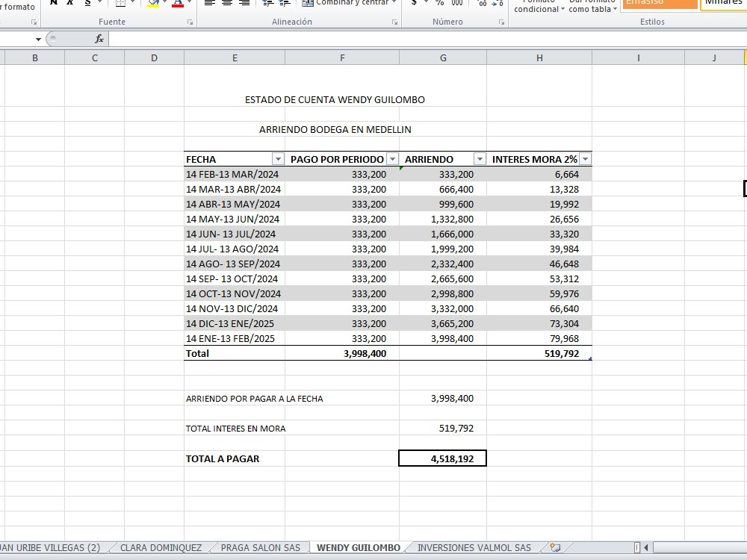Screen dimensions: 747x560
Task: Open the Fuente dialog launcher
Action: point(190,22)
